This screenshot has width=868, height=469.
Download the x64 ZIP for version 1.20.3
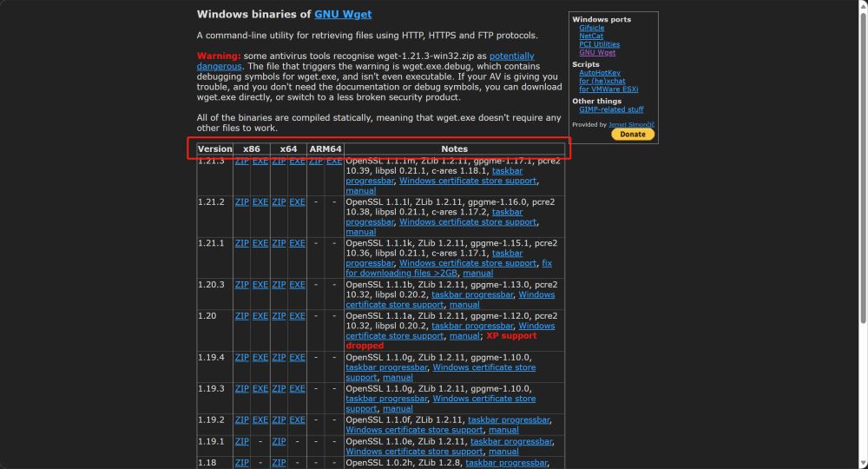pos(279,285)
